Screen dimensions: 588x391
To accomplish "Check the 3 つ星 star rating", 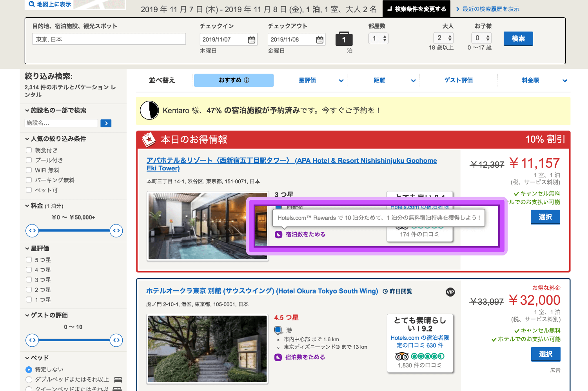I will tap(29, 279).
